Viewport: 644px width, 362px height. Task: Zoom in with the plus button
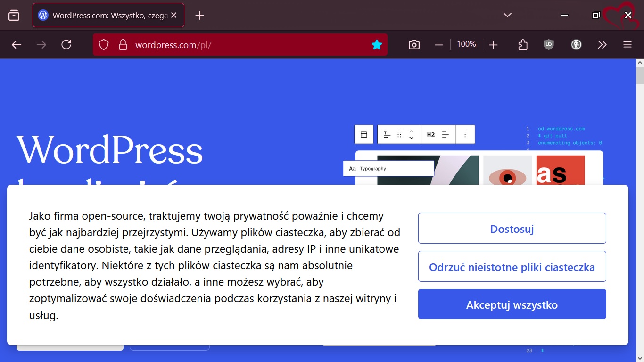[x=493, y=45]
